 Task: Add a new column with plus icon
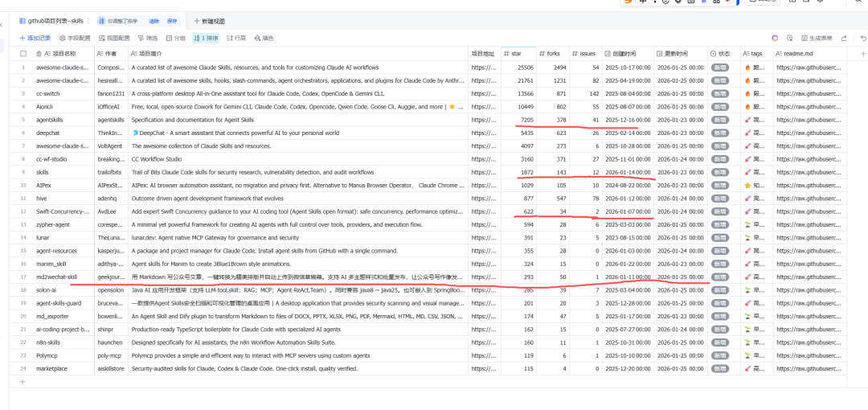click(x=863, y=53)
